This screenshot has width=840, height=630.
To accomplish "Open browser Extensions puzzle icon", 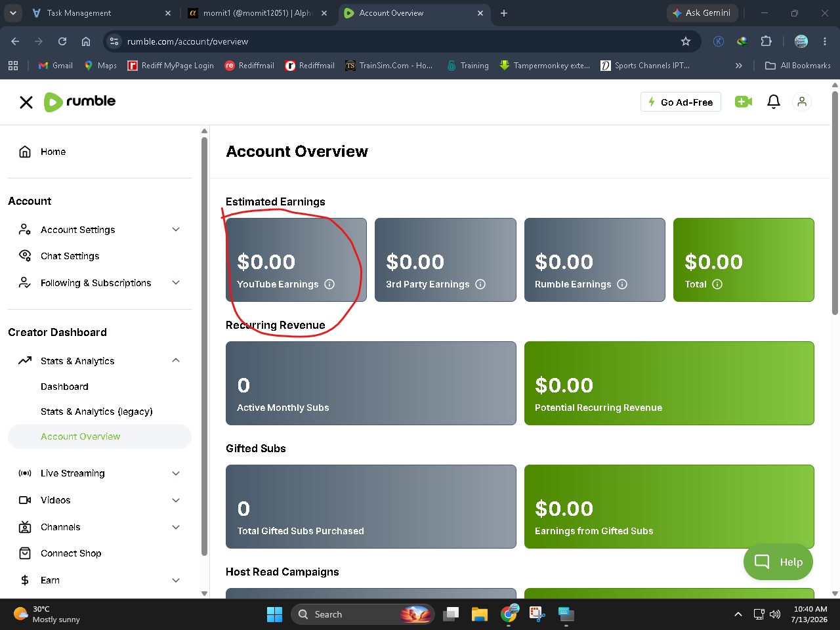I will (766, 41).
